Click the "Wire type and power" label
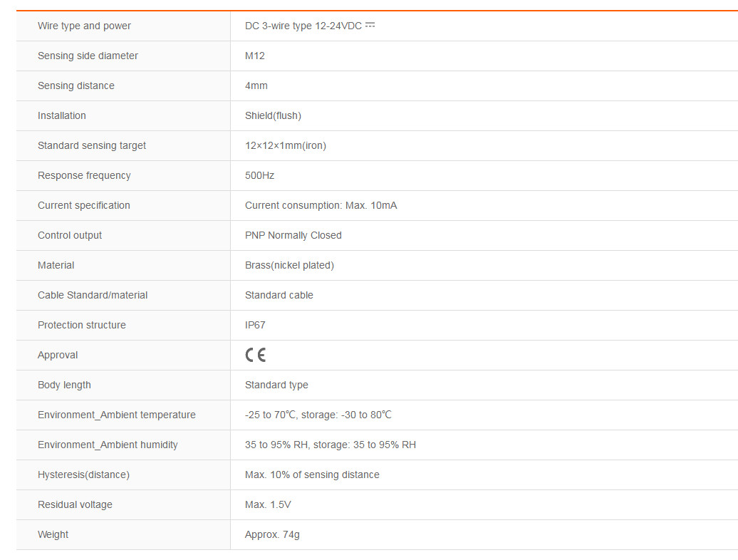 coord(84,26)
